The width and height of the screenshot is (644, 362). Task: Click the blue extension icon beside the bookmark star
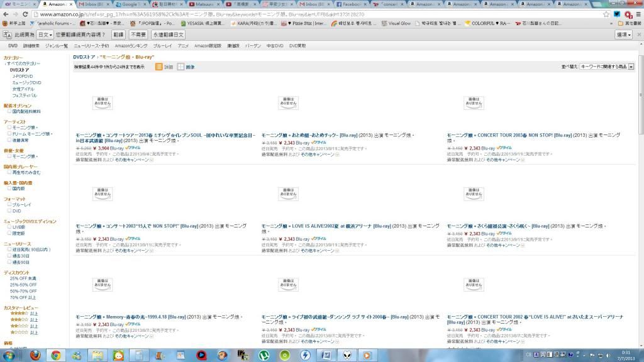pos(617,14)
